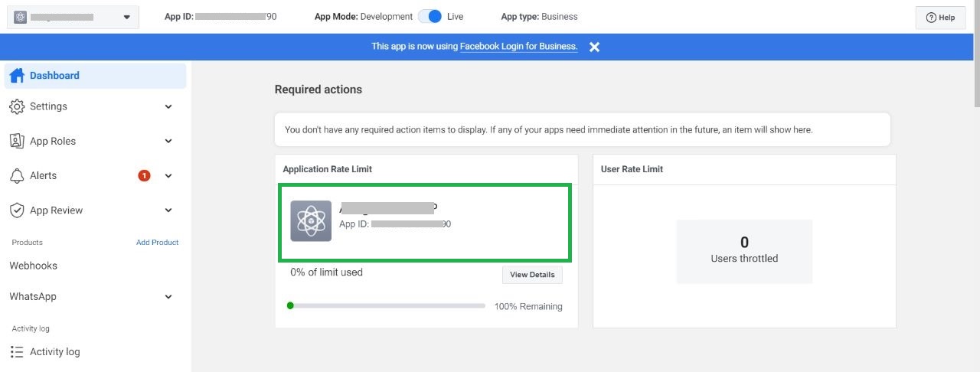Select WhatsApp in the Products list
Image resolution: width=980 pixels, height=372 pixels.
coord(33,296)
